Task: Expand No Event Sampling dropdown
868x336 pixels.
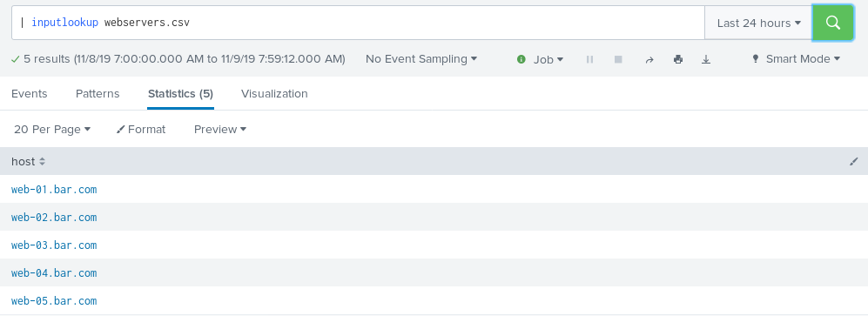Action: point(421,58)
